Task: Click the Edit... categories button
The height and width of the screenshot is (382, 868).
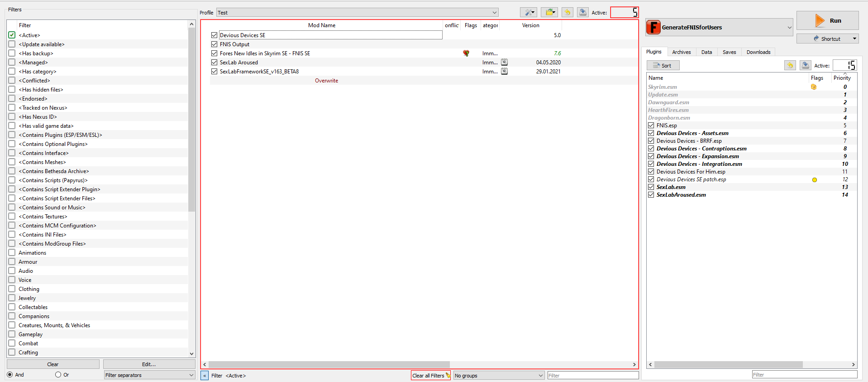Action: [x=149, y=364]
